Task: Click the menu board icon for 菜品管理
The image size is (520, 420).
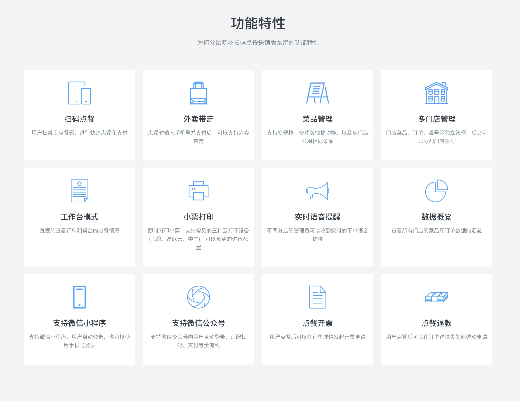Action: click(317, 93)
